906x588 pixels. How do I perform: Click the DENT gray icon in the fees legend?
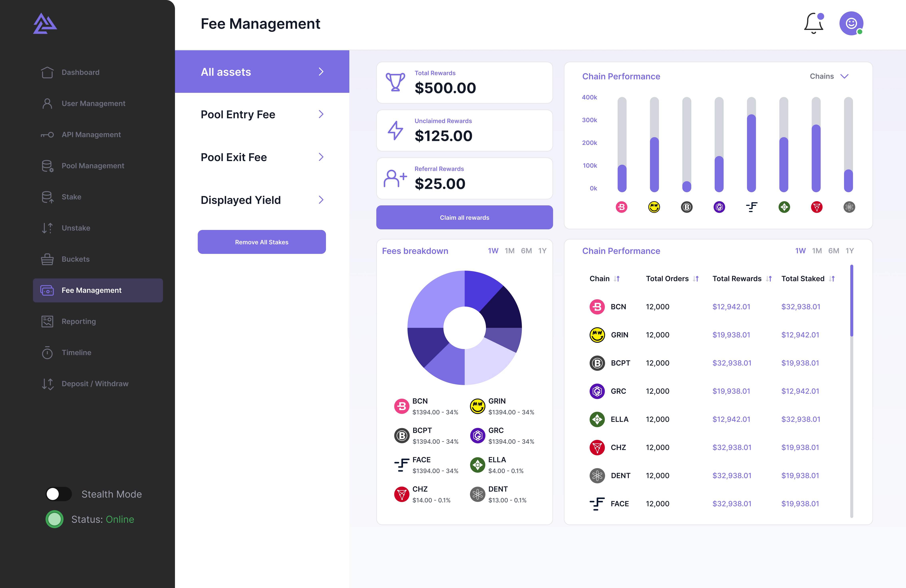click(x=477, y=494)
